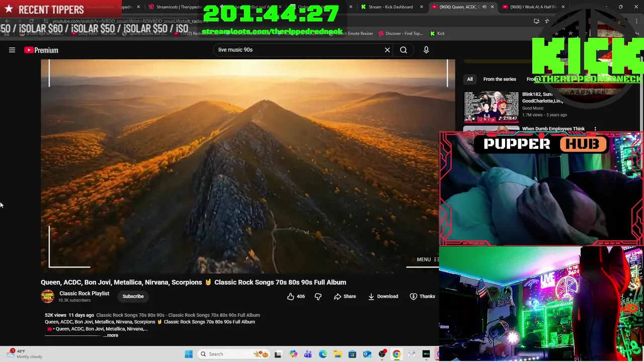Screen dimensions: 644x362
Task: Dislike this Classic Rock video
Action: tap(318, 296)
